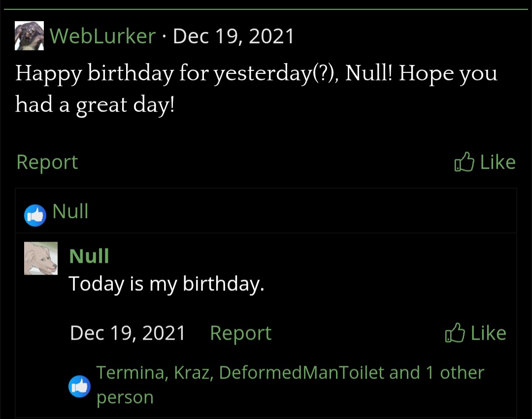Viewport: 532px width, 419px height.
Task: Click blue reaction icon beside Null
Action: click(35, 216)
